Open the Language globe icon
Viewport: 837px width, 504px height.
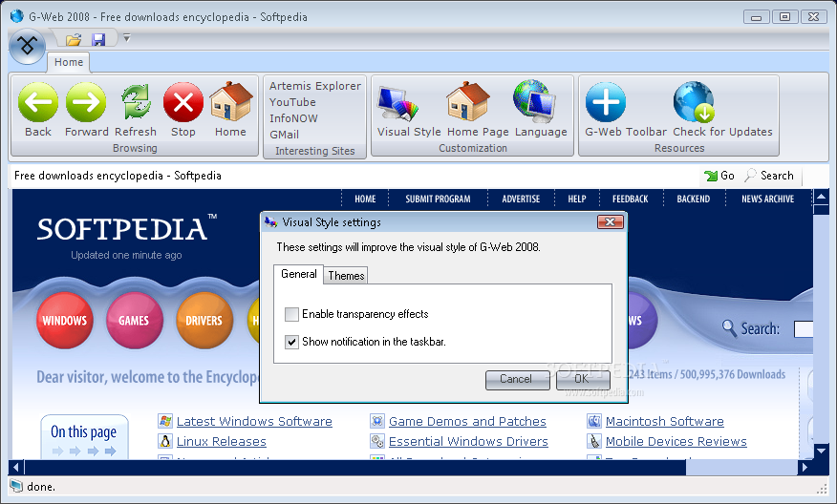[534, 101]
